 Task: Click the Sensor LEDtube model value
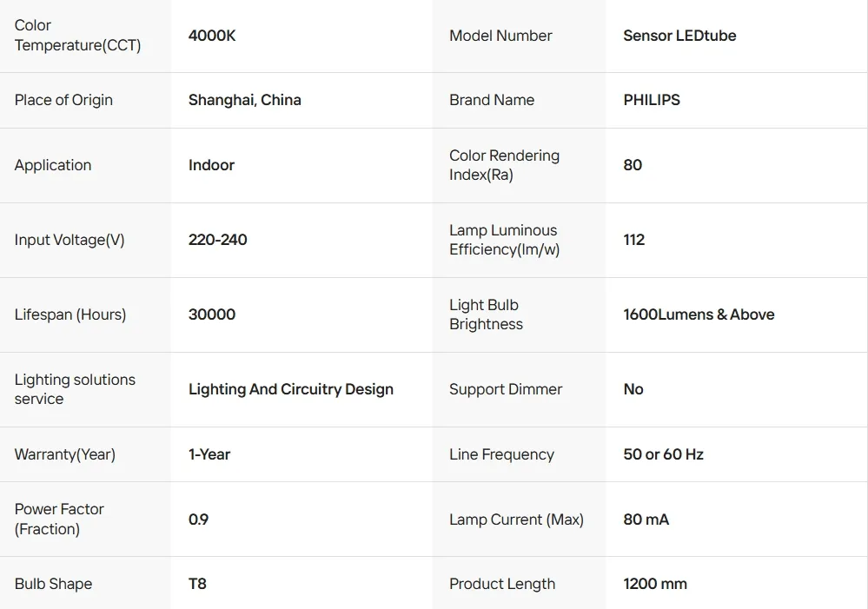pos(679,36)
